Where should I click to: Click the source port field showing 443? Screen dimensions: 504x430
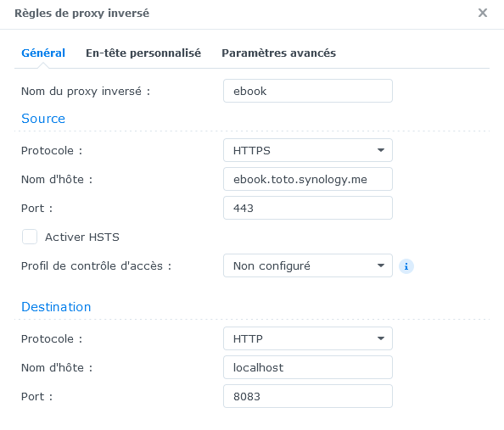[x=308, y=208]
